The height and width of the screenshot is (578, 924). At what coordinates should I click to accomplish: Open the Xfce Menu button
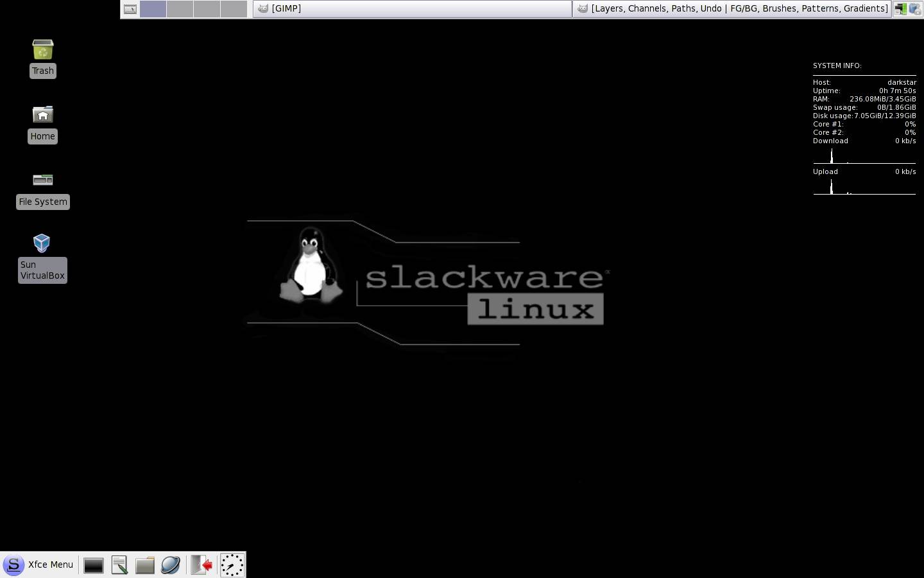pos(38,565)
